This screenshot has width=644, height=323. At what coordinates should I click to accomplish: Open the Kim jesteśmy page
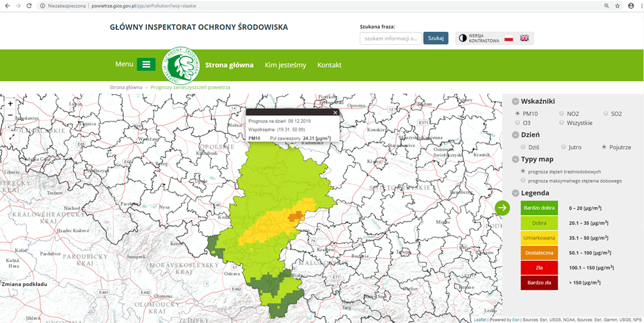click(285, 65)
